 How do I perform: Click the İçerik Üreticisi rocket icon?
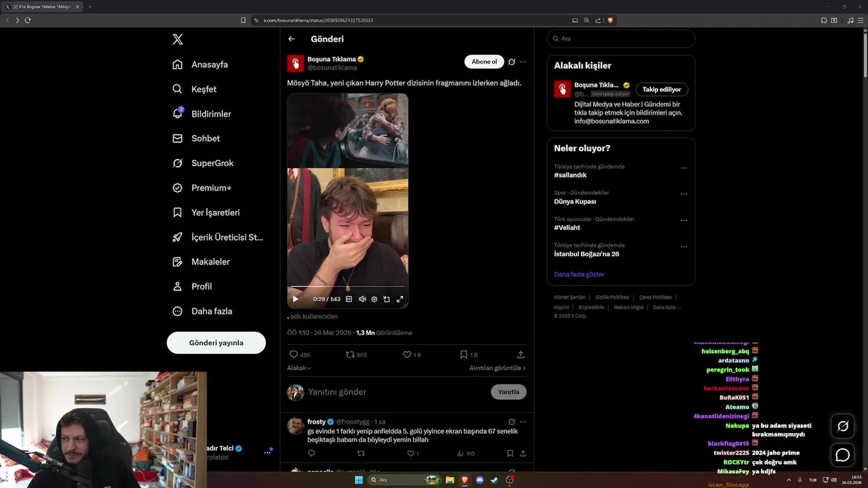[x=177, y=237]
